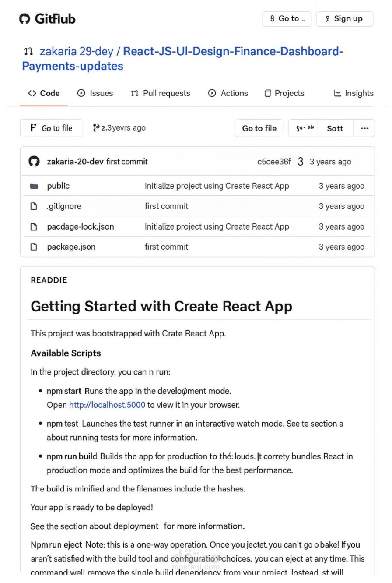Screen dimensions: 392x583
Task: Click the .gitignore file icon
Action: (x=34, y=206)
